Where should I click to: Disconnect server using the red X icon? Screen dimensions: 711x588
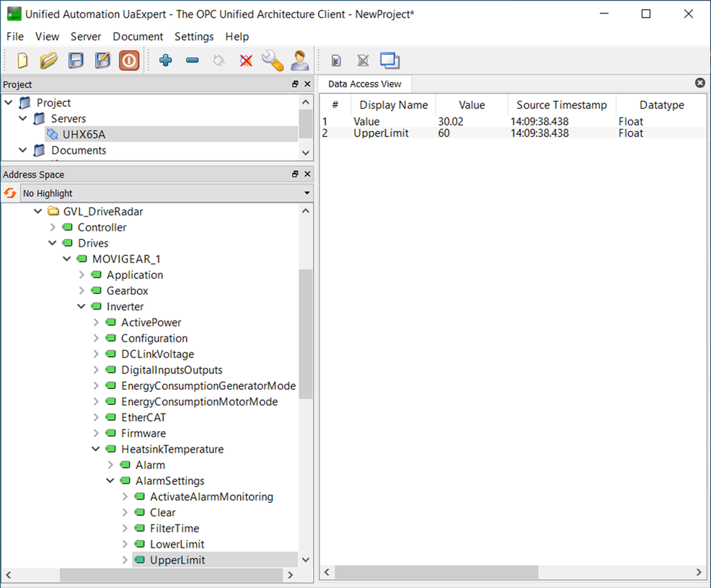(246, 61)
